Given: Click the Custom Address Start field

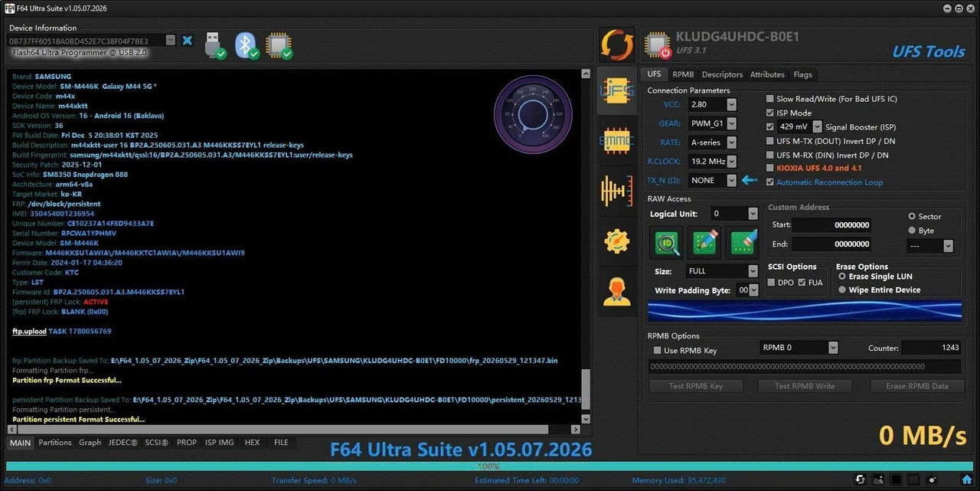Looking at the screenshot, I should 831,225.
